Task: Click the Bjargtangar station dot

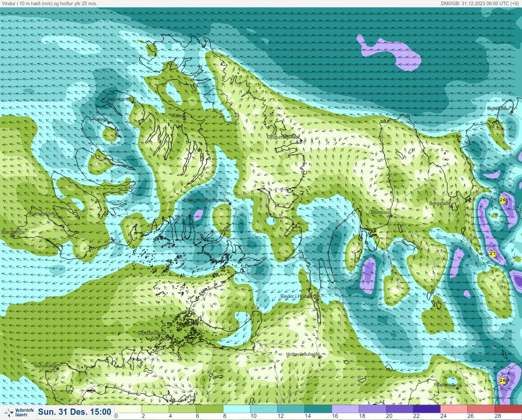Action: tap(13, 236)
